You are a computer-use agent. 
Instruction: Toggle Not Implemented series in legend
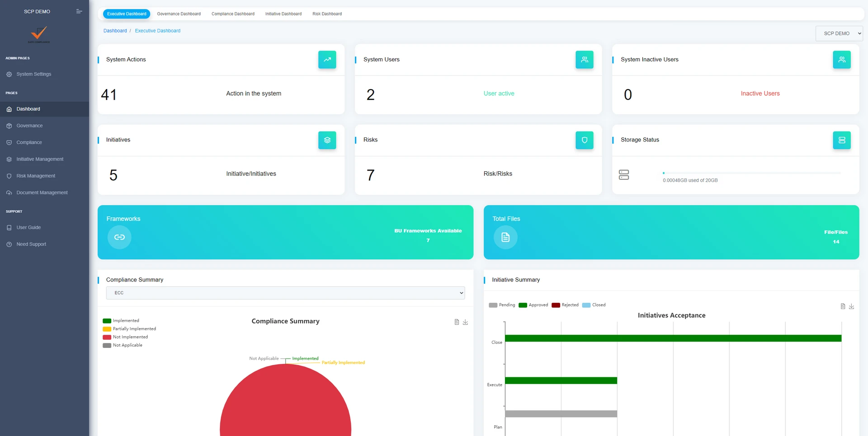pos(125,337)
